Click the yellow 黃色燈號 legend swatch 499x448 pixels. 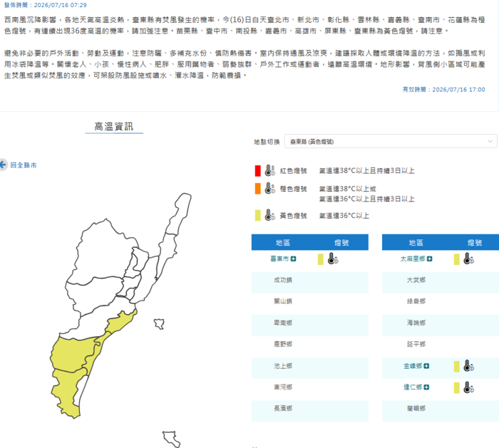(258, 215)
